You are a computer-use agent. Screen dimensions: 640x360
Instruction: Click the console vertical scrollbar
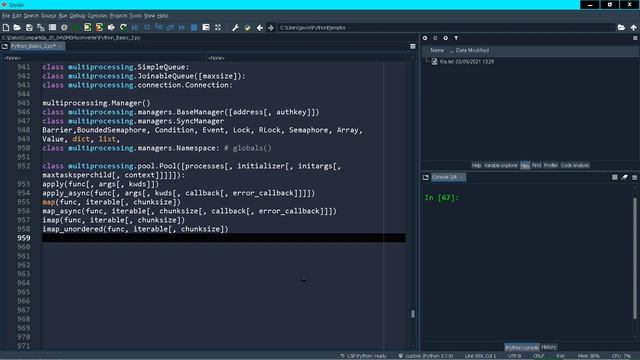click(x=635, y=258)
